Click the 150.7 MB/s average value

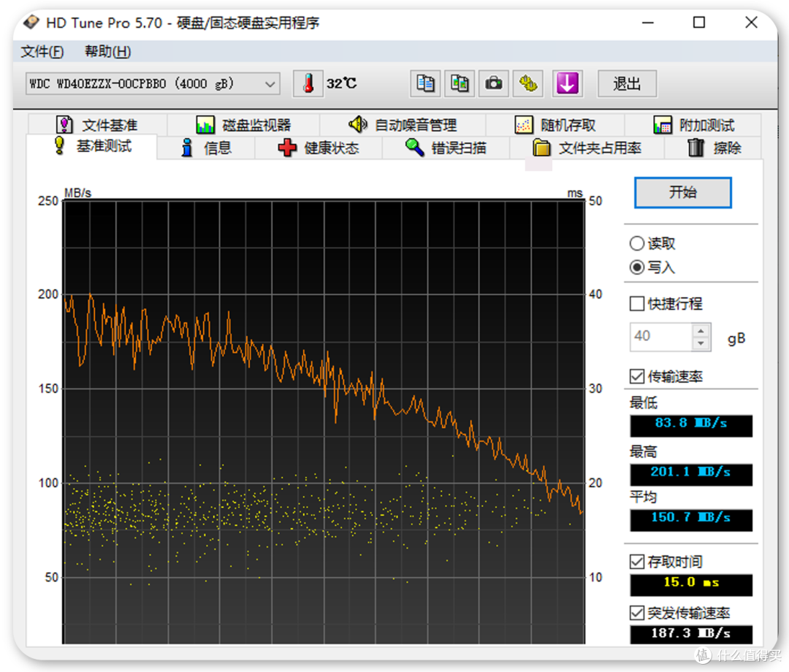[x=691, y=519]
